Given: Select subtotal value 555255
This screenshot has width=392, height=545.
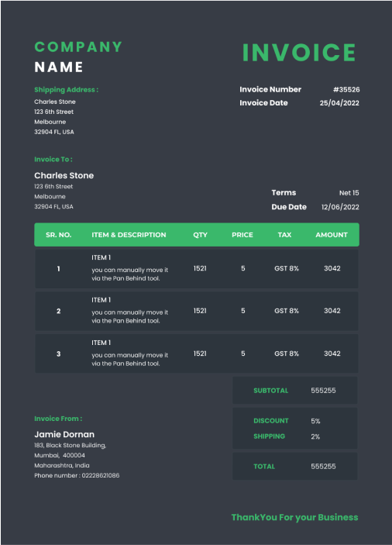Looking at the screenshot, I should pos(323,390).
